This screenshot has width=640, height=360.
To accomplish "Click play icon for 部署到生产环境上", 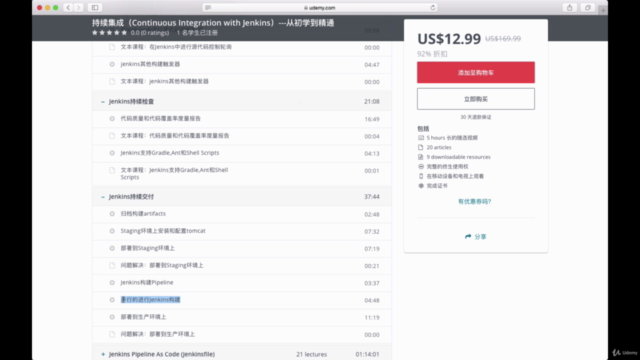I will pyautogui.click(x=112, y=317).
